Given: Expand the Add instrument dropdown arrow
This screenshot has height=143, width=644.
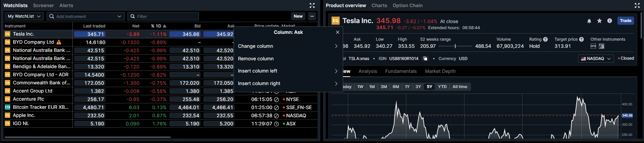Looking at the screenshot, I should coord(119,16).
